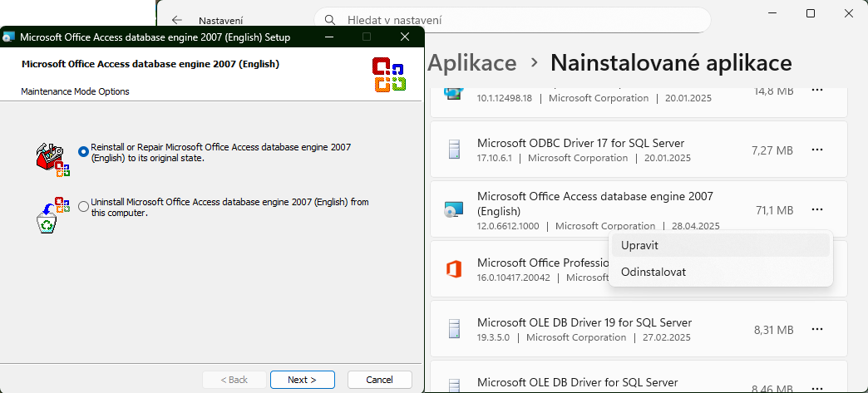Click the OLE DB Driver 19 app icon
The image size is (868, 393).
[x=453, y=330]
